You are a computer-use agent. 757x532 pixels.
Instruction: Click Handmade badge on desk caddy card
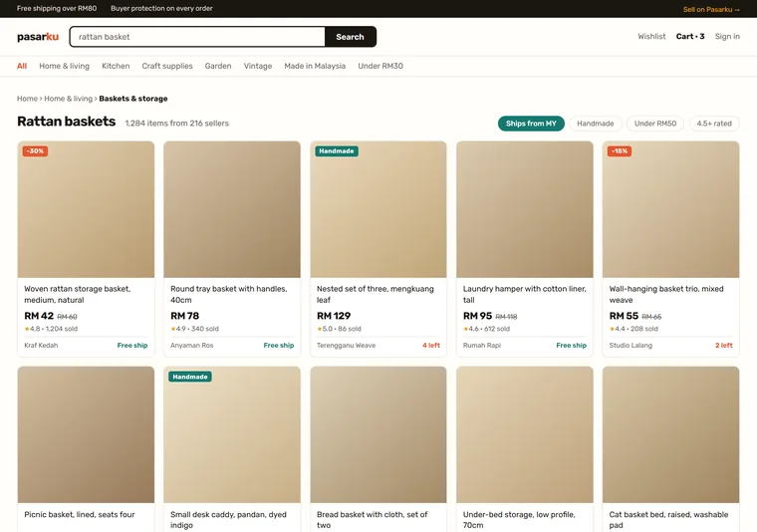[190, 377]
